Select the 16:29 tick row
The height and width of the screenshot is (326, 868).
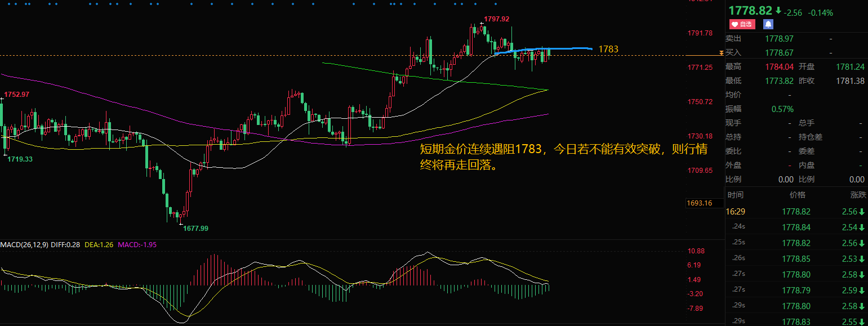796,212
